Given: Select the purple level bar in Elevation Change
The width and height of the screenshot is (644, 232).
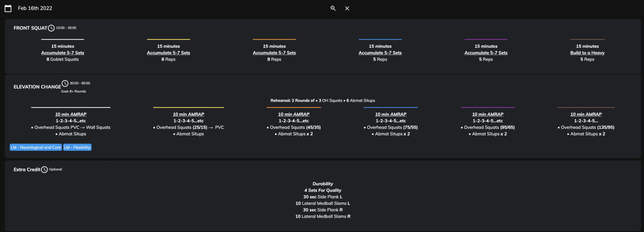Looking at the screenshot, I should coord(488,107).
